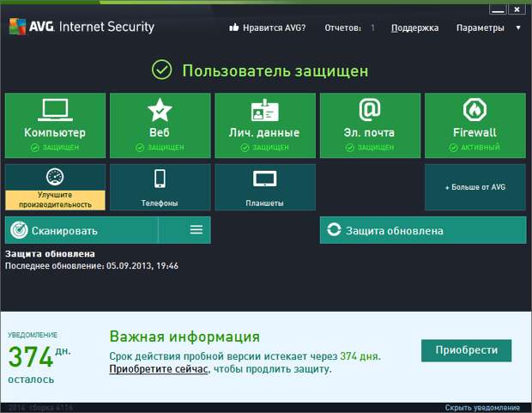Click the Важная информация heading
The height and width of the screenshot is (413, 532).
184,337
